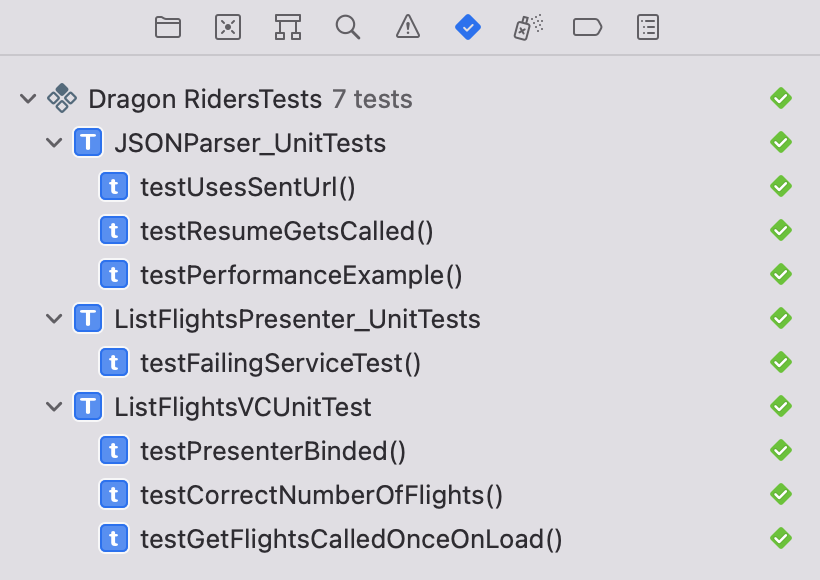Open the Debug navigator spray icon

[528, 27]
